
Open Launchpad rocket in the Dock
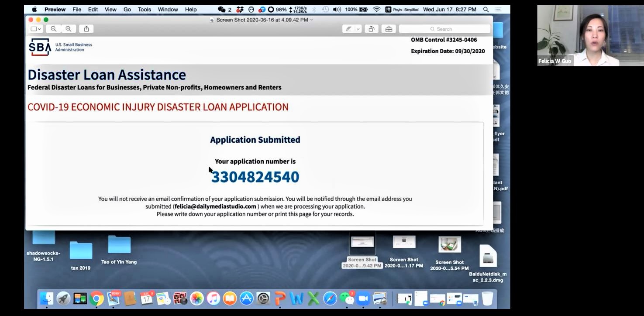63,299
